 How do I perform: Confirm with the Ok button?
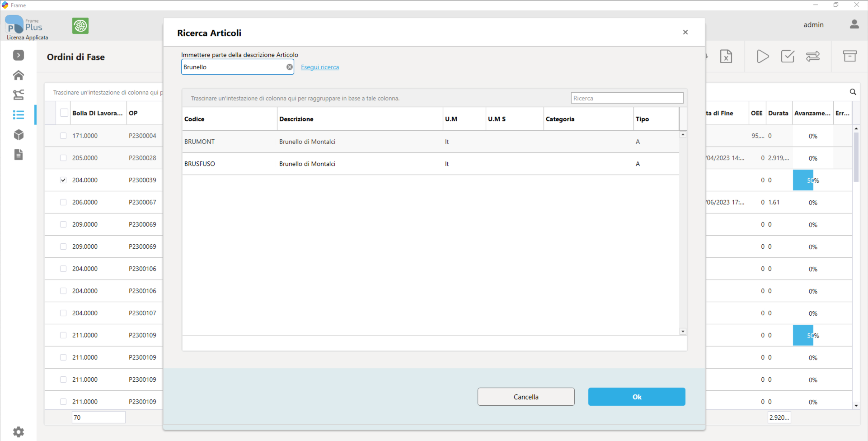637,397
